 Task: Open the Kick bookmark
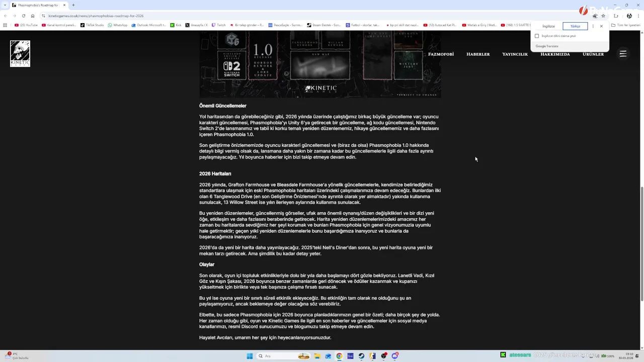coord(176,25)
